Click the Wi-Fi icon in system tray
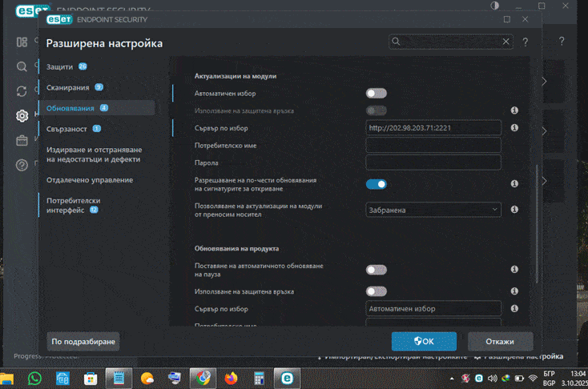Viewport: 588px width, 389px height. (x=533, y=379)
